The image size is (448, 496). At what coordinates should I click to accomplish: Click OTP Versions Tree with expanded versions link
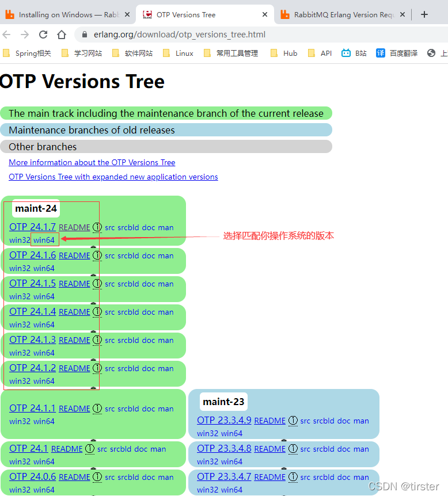(113, 177)
